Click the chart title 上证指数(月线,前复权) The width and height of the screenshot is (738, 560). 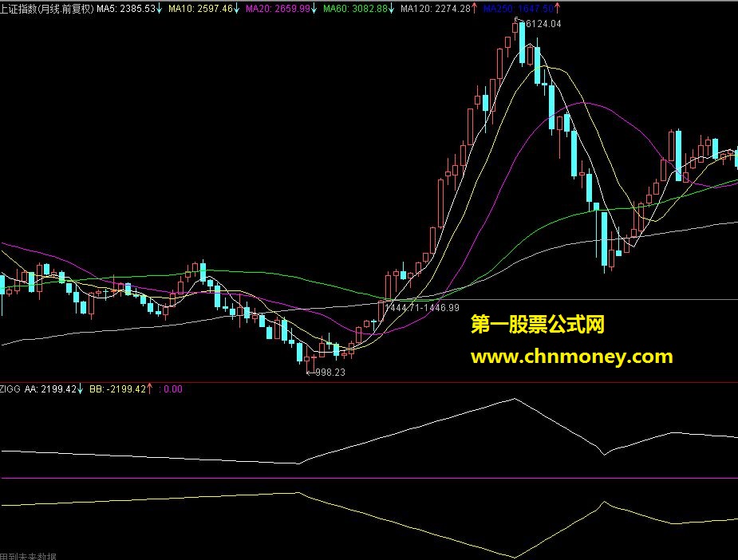[47, 9]
